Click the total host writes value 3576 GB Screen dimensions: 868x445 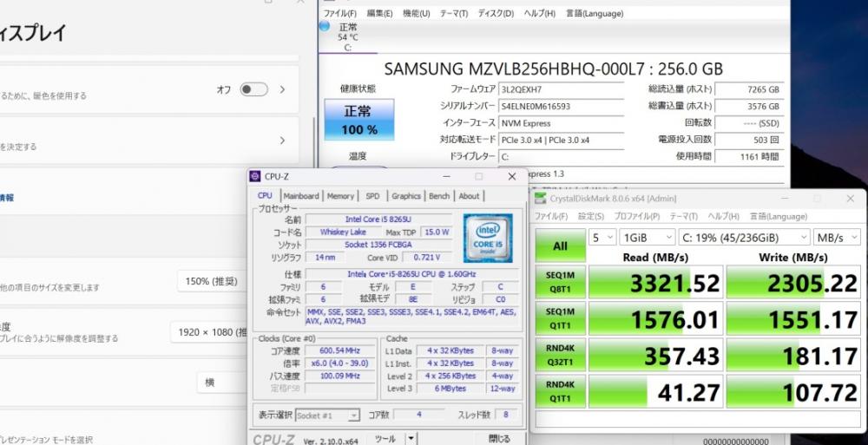point(750,107)
